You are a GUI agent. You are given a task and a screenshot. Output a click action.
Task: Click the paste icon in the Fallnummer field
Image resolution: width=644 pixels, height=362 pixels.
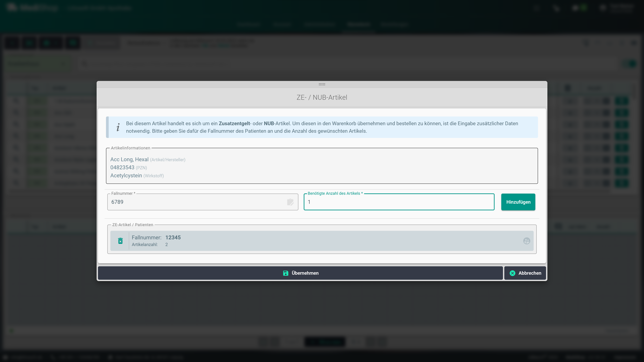pos(290,202)
